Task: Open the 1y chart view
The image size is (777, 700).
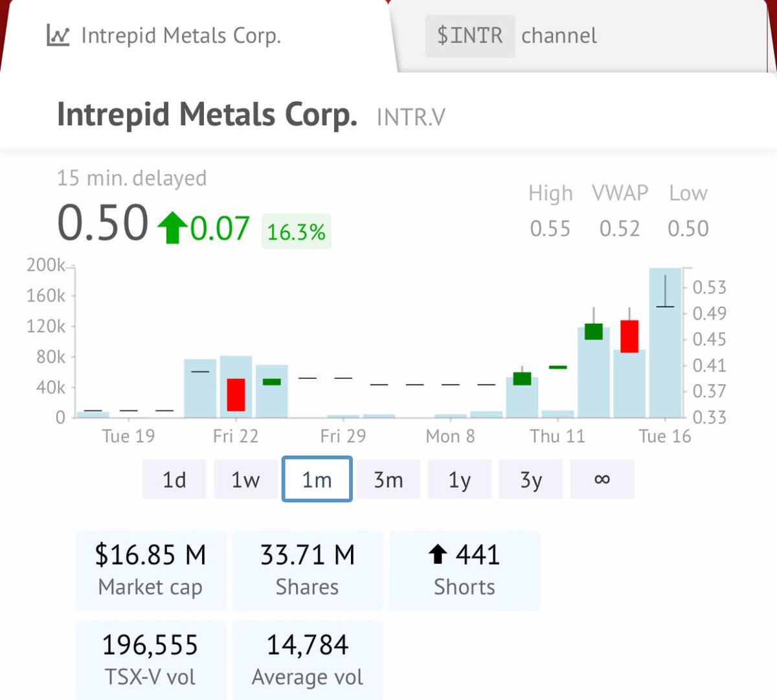Action: pyautogui.click(x=459, y=479)
